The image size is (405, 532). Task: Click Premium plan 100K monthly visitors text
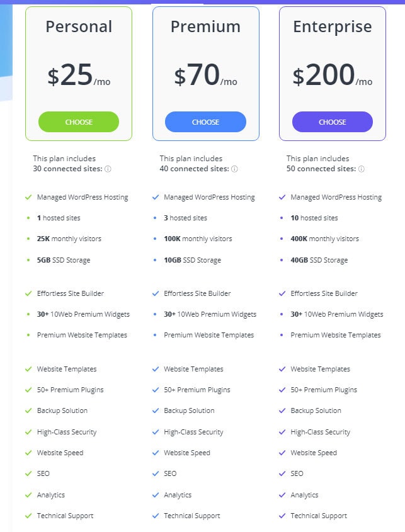[198, 239]
